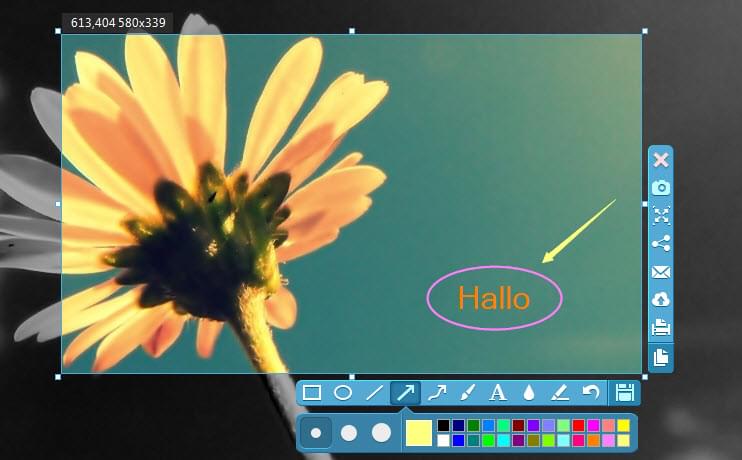Choose the Highlighter tool
Image resolution: width=742 pixels, height=460 pixels.
pos(560,393)
